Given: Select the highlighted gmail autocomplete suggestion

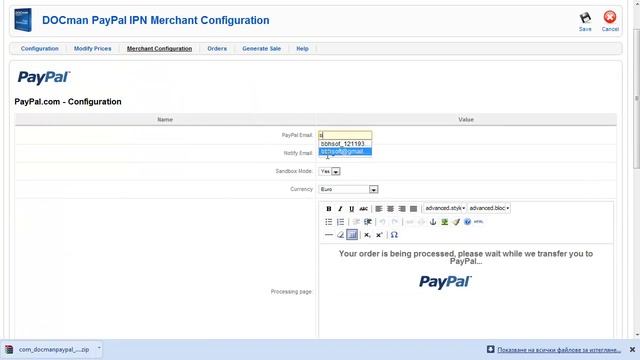Looking at the screenshot, I should point(345,151).
